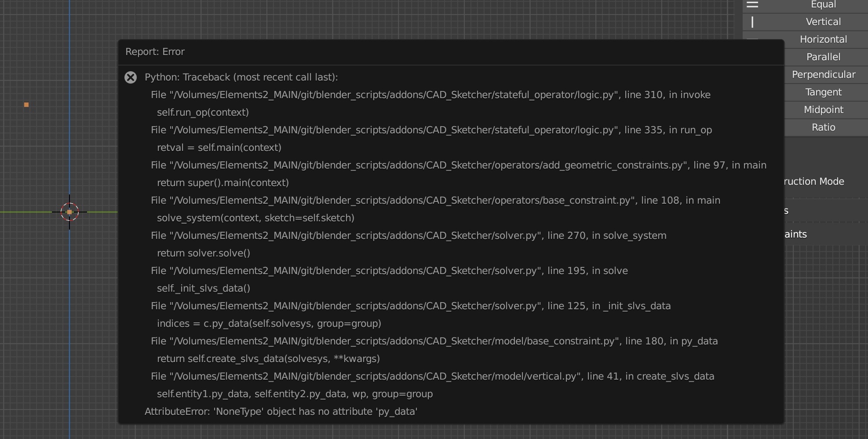The height and width of the screenshot is (439, 868).
Task: Toggle the Midpoint constraint
Action: pos(823,109)
